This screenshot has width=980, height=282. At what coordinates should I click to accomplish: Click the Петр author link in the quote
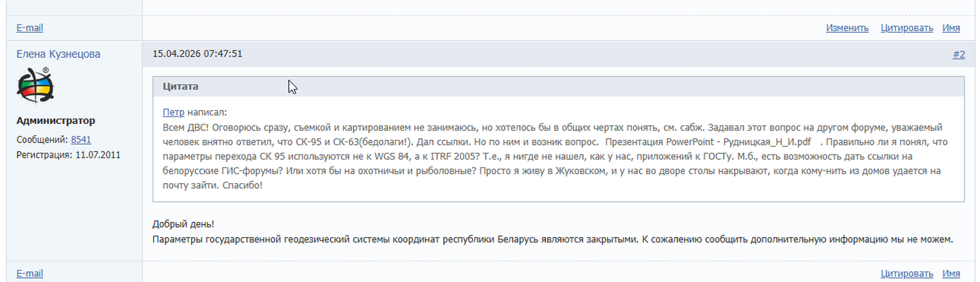tap(173, 112)
